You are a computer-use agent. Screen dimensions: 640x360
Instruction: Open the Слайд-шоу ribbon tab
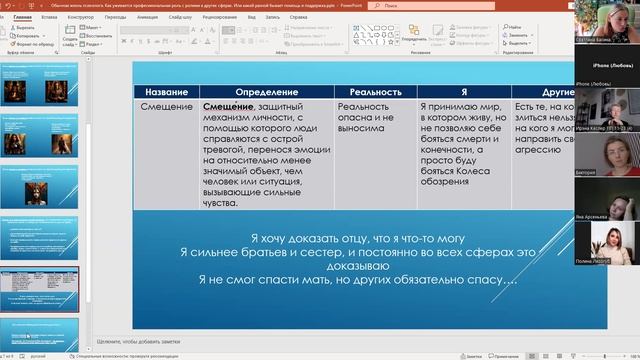[x=180, y=17]
